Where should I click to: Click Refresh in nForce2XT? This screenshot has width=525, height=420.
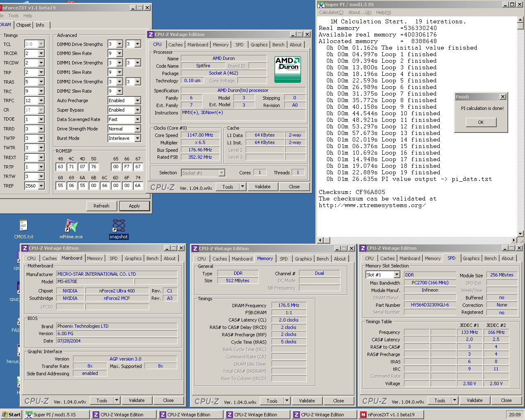coord(101,206)
